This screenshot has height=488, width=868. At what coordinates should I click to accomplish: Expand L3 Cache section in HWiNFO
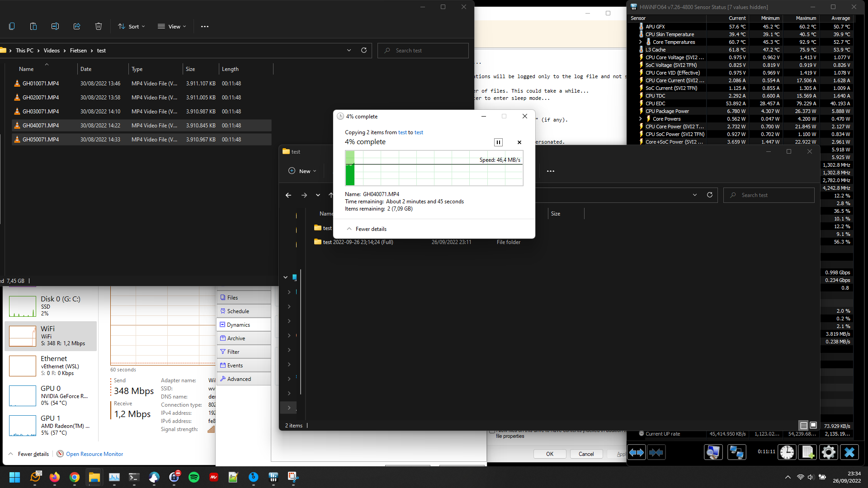(x=640, y=49)
